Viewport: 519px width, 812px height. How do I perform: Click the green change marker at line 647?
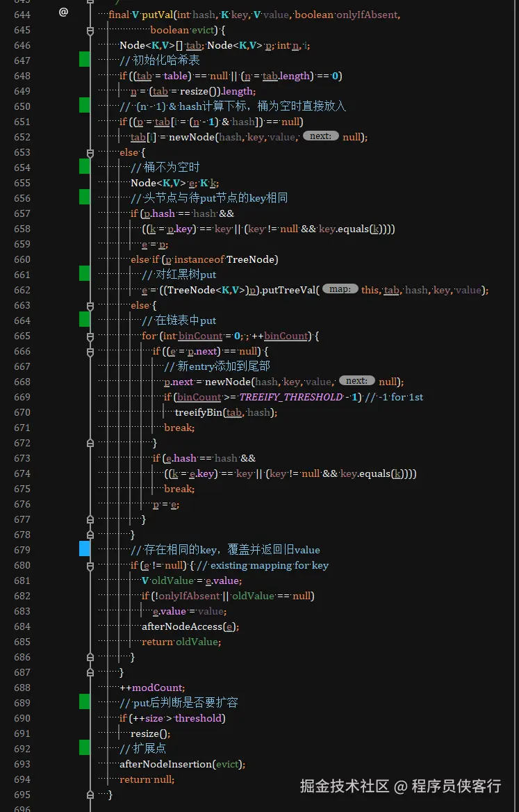[x=84, y=60]
